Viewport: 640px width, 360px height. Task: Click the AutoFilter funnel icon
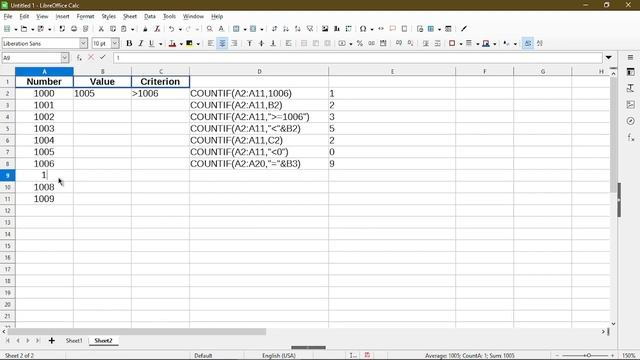pos(310,29)
